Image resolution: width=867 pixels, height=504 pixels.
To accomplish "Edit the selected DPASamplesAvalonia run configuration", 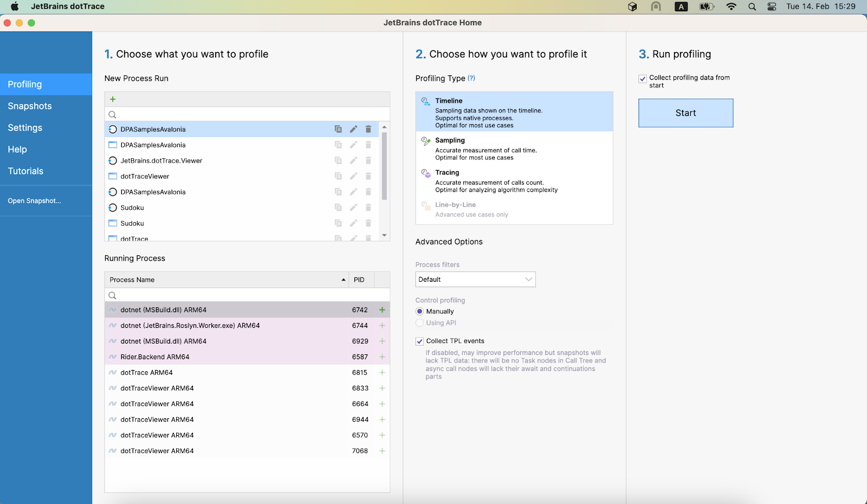I will [353, 129].
